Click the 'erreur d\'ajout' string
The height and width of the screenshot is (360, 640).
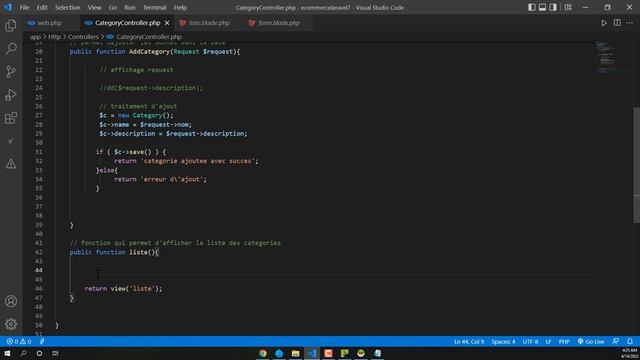click(171, 179)
